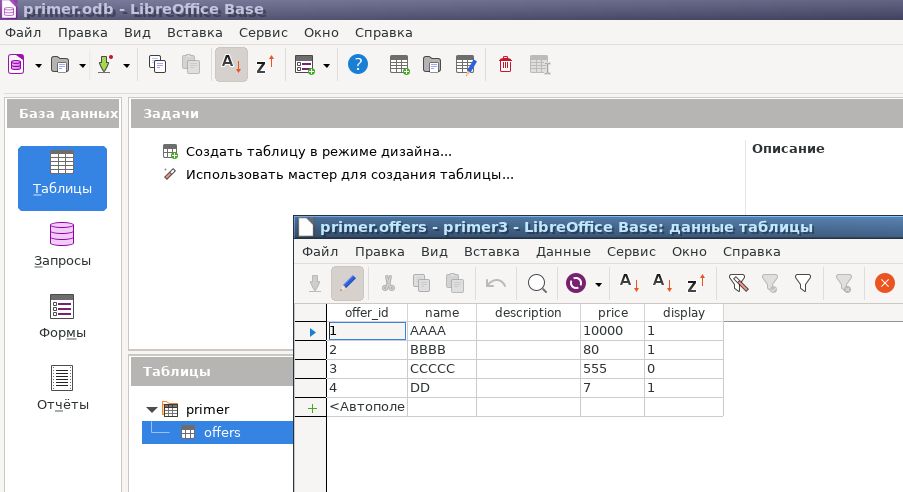Open the Файл menu in main window
The image size is (903, 492).
coord(23,33)
